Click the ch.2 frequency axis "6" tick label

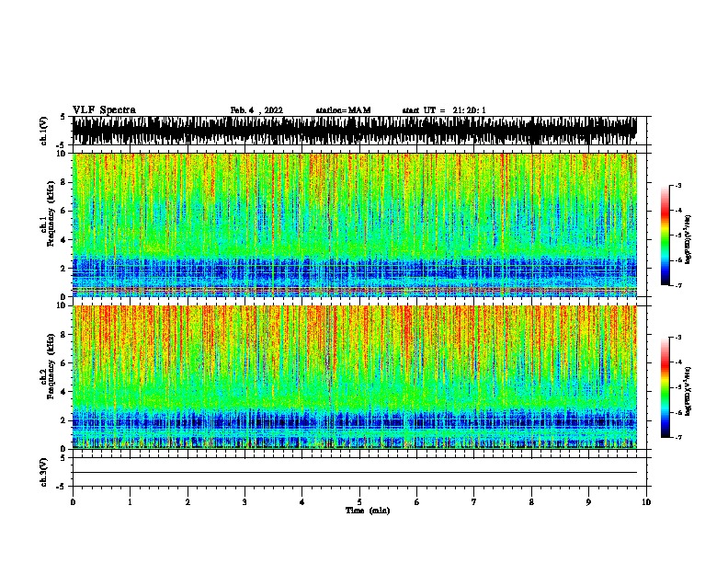coord(64,362)
